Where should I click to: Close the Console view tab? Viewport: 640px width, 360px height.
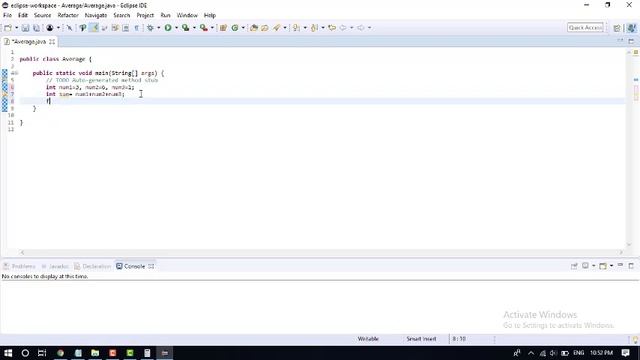(x=151, y=266)
